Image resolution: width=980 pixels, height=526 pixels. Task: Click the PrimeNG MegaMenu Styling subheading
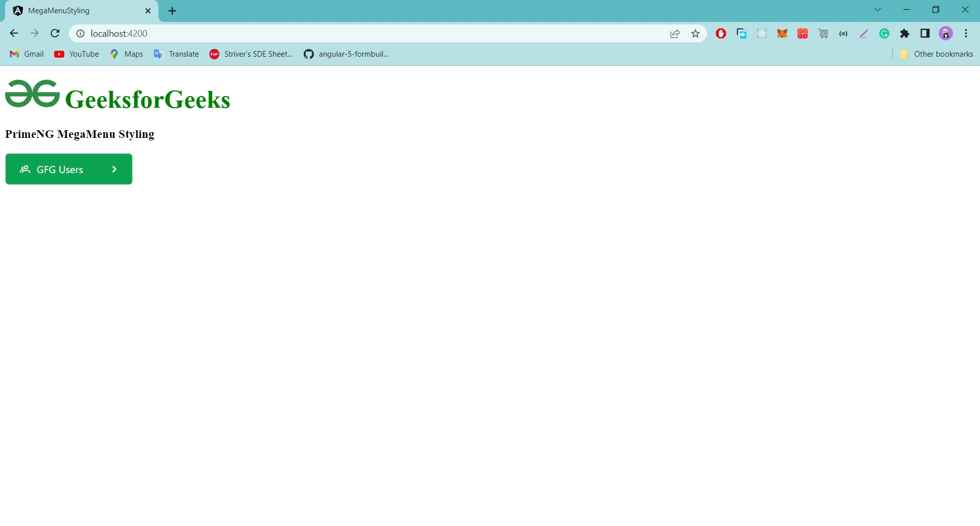point(80,134)
